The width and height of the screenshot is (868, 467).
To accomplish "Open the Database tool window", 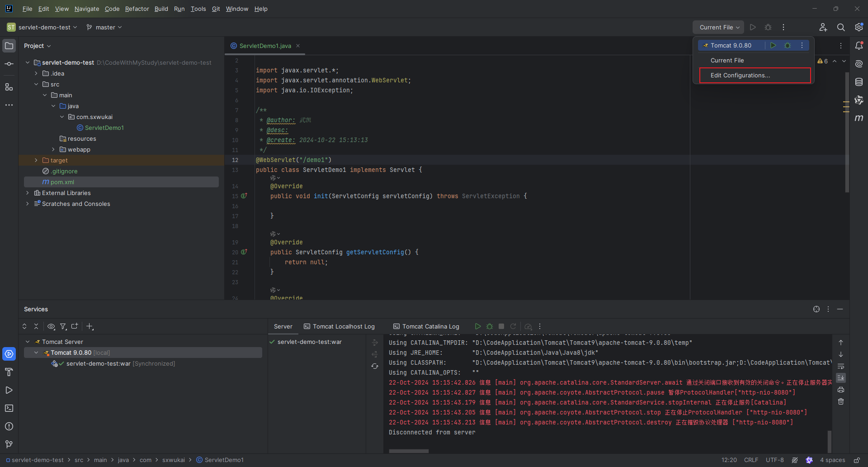I will 859,82.
